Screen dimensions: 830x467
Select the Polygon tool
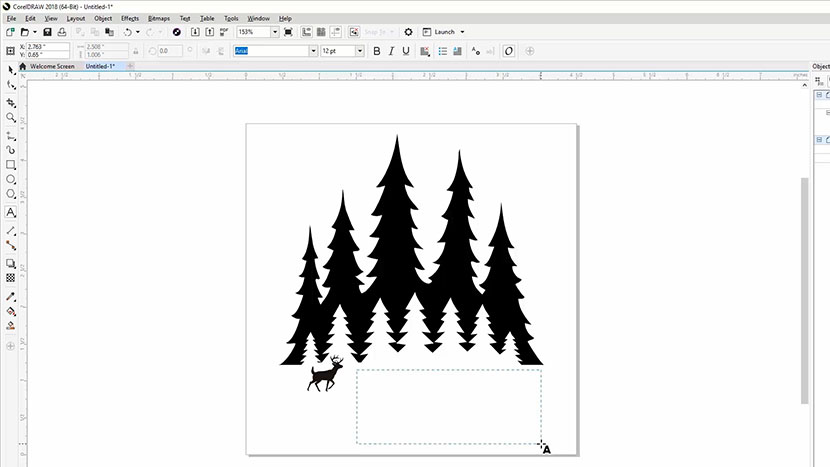(x=11, y=194)
